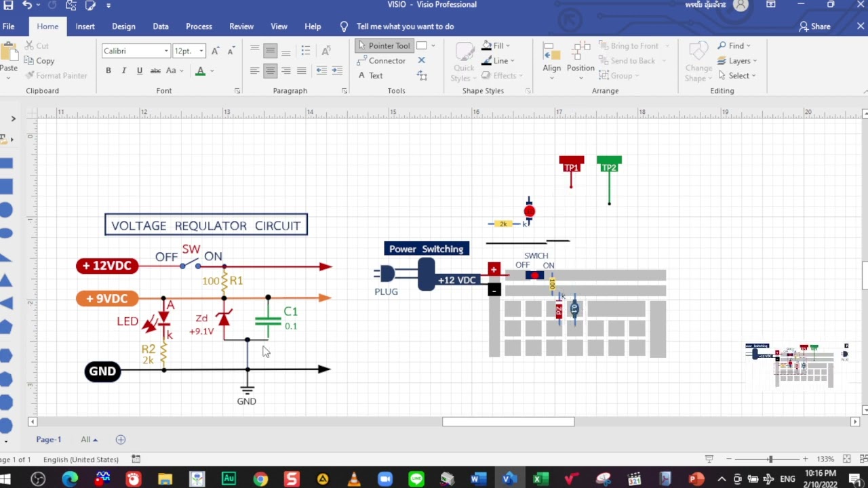Toggle align middle vertical text alignment

coord(270,51)
